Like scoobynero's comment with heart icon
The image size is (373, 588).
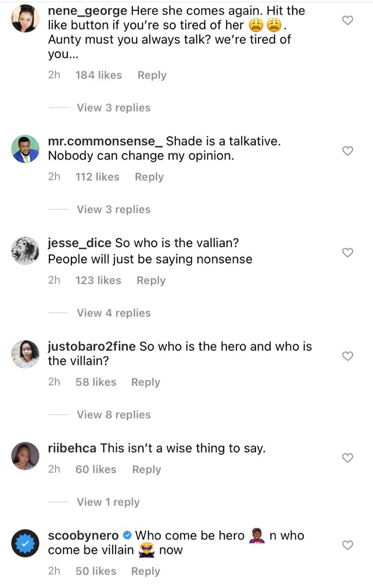point(347,545)
